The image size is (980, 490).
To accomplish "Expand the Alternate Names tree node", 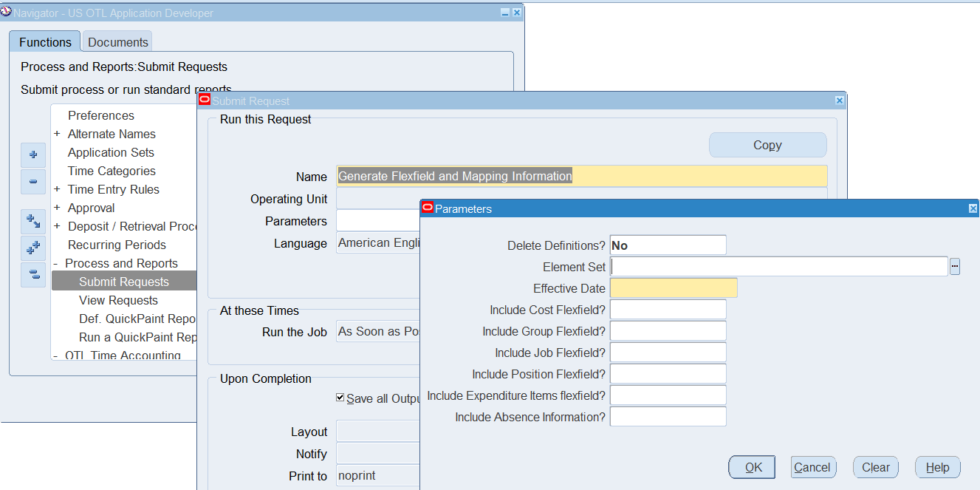I will pyautogui.click(x=57, y=134).
